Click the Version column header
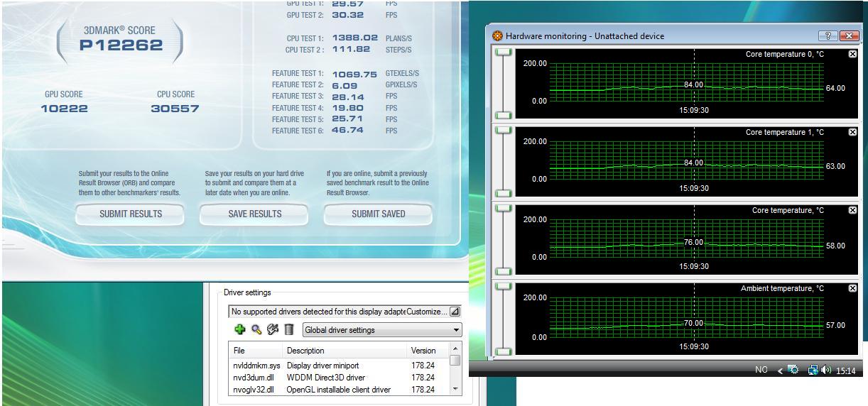 428,351
